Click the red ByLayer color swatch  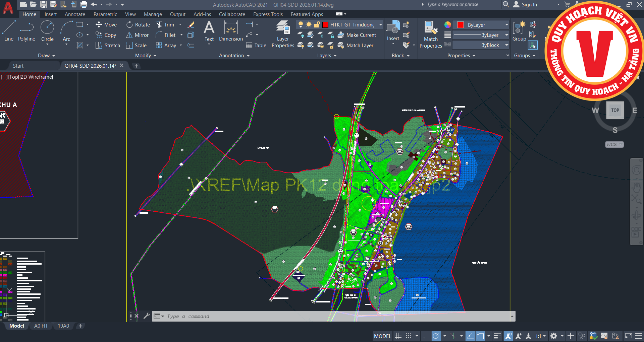pyautogui.click(x=461, y=25)
